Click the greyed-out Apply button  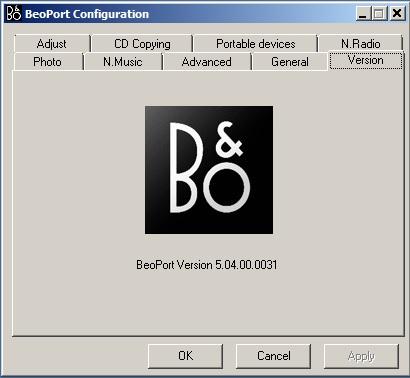click(x=361, y=356)
